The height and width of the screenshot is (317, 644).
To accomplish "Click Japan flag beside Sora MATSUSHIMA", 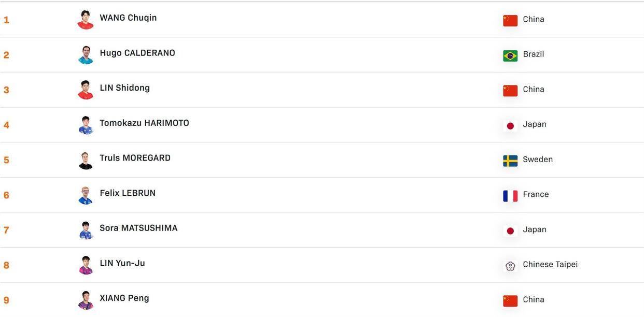I will [x=510, y=231].
